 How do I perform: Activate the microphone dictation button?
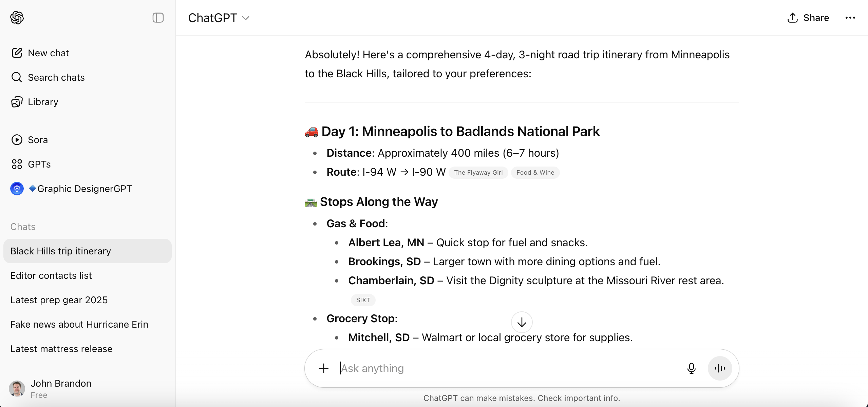pos(691,368)
